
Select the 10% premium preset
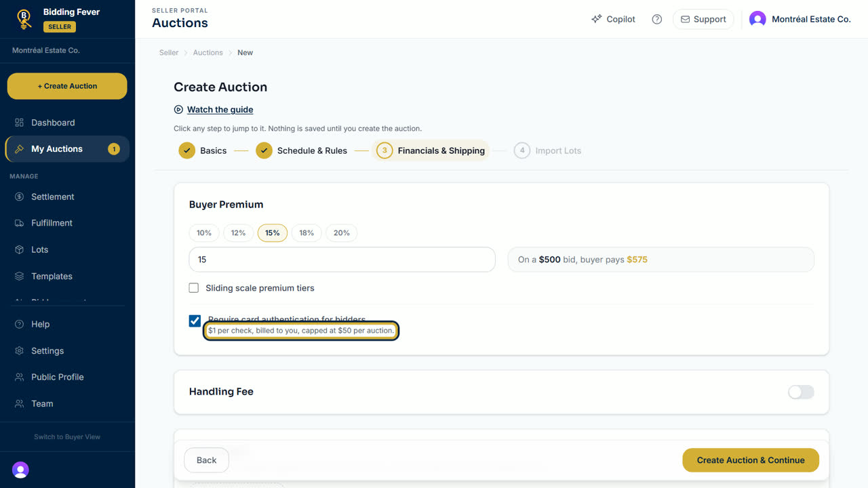tap(204, 232)
